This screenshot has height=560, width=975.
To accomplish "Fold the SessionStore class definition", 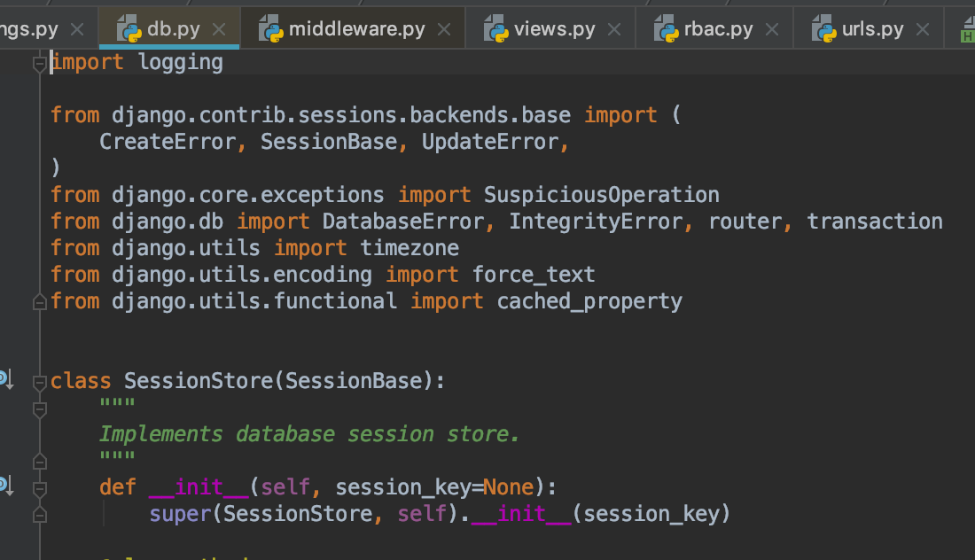I will point(39,382).
